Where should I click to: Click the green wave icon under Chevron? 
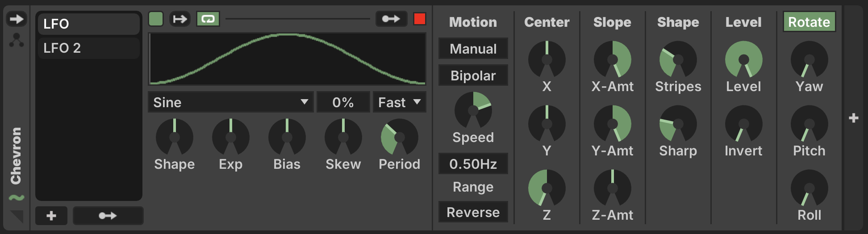click(x=17, y=198)
